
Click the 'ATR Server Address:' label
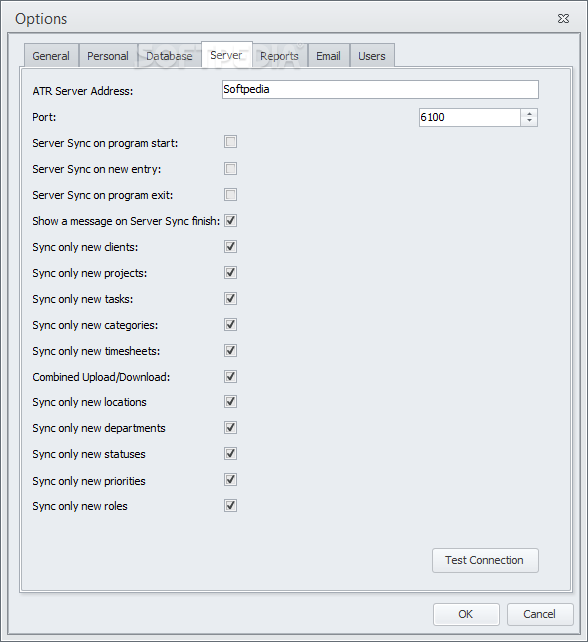pos(83,91)
